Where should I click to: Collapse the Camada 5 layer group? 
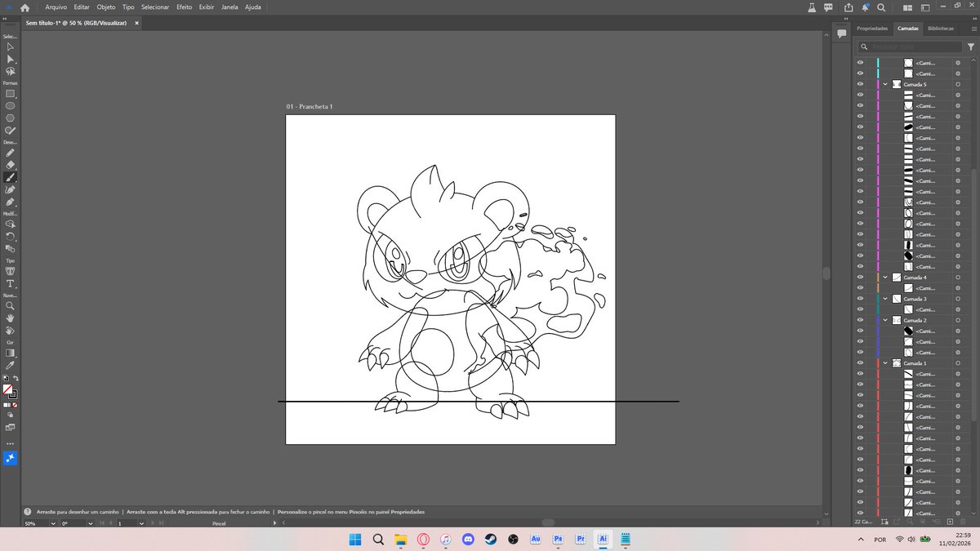click(885, 84)
